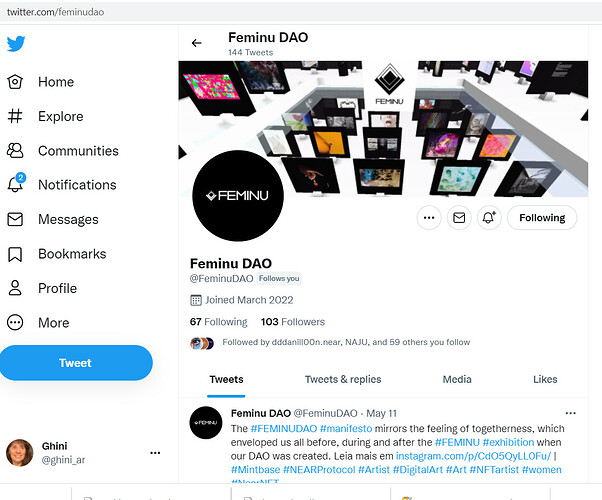Open tweet options three-dots menu
Screen dimensions: 602x500
click(x=570, y=413)
